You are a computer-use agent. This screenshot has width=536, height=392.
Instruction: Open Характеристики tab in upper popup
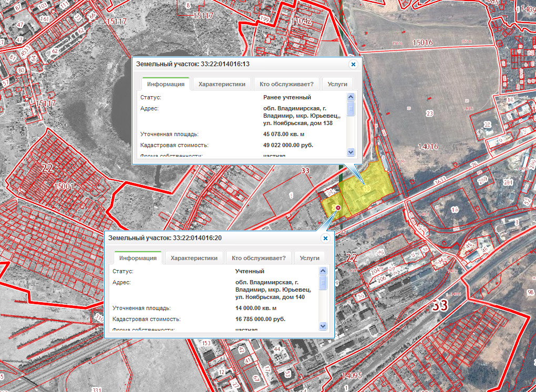coord(222,84)
